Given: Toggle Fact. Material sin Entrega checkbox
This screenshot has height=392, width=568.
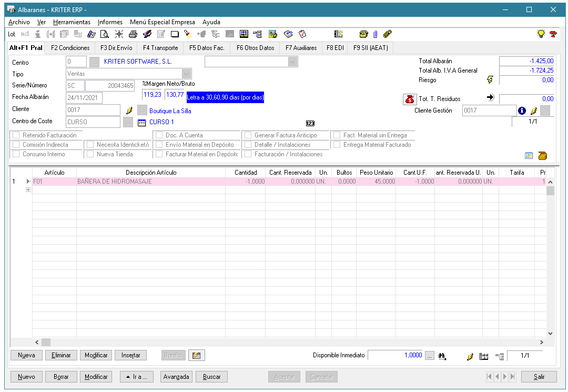Looking at the screenshot, I should point(337,135).
